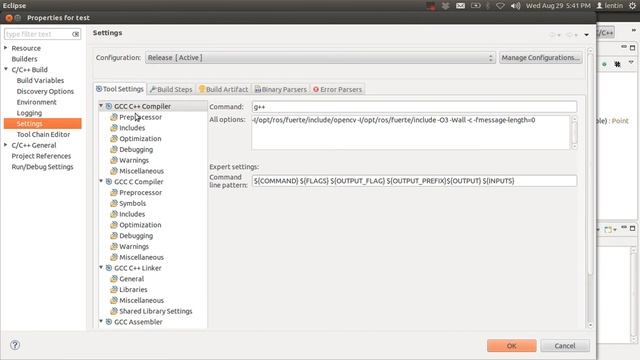Close the Properties for test dialog
The width and height of the screenshot is (640, 360).
click(9, 18)
